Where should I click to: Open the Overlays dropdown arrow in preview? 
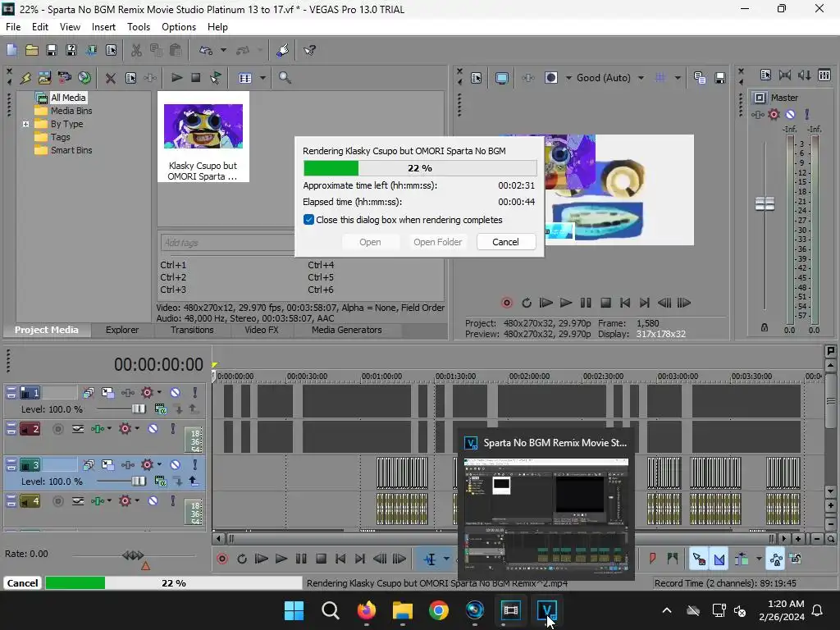678,78
